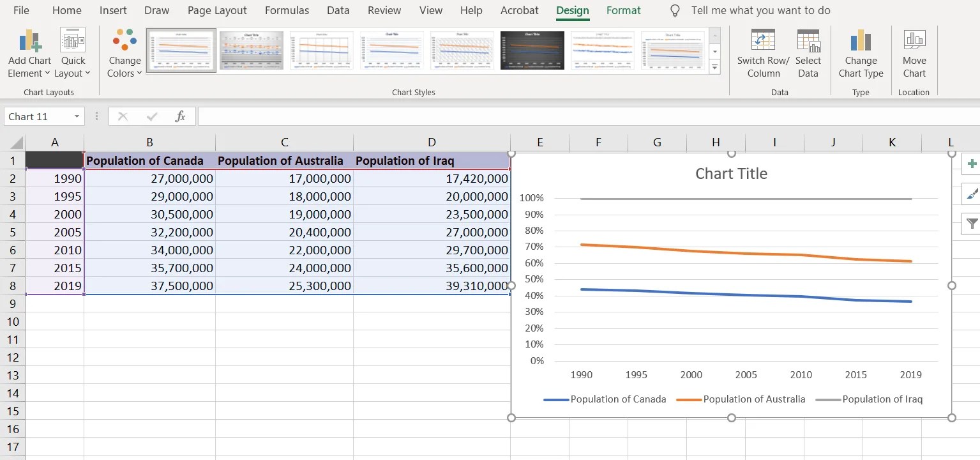Click the Chart Elements plus button
The image size is (980, 460).
[x=971, y=164]
